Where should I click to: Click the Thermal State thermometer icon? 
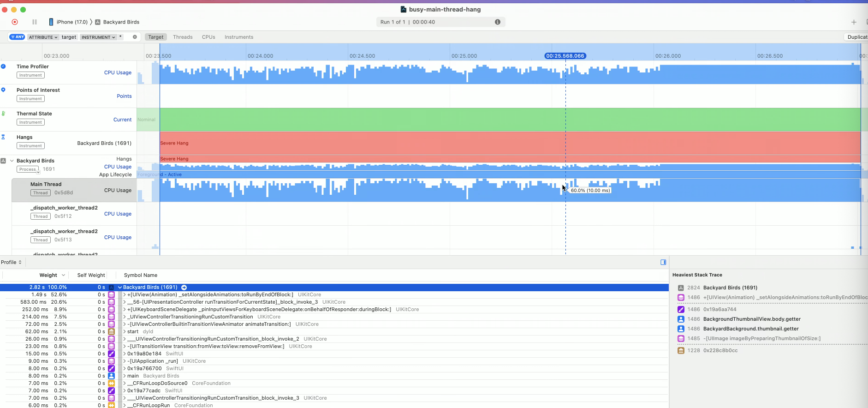tap(3, 113)
